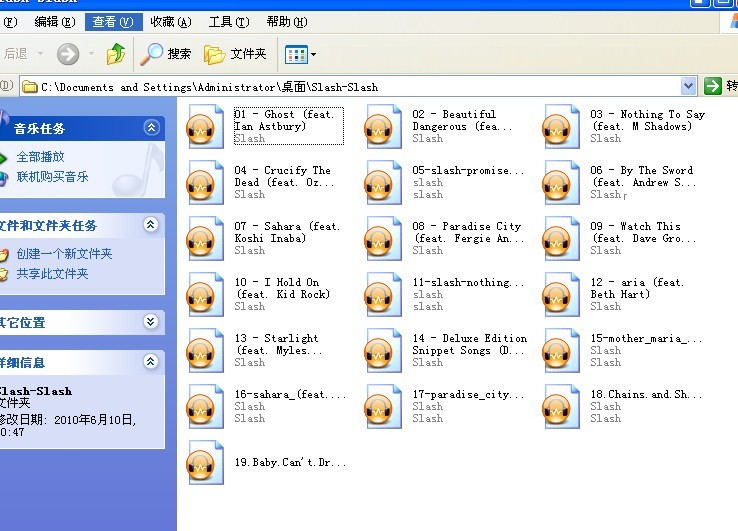Viewport: 738px width, 531px height.
Task: Click the 联机购买音乐 link
Action: (52, 177)
